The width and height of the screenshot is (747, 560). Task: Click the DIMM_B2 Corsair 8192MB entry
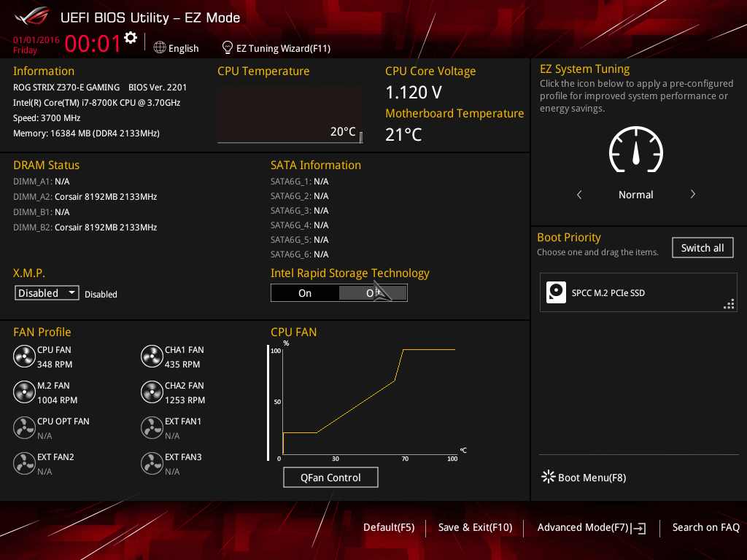click(x=85, y=227)
